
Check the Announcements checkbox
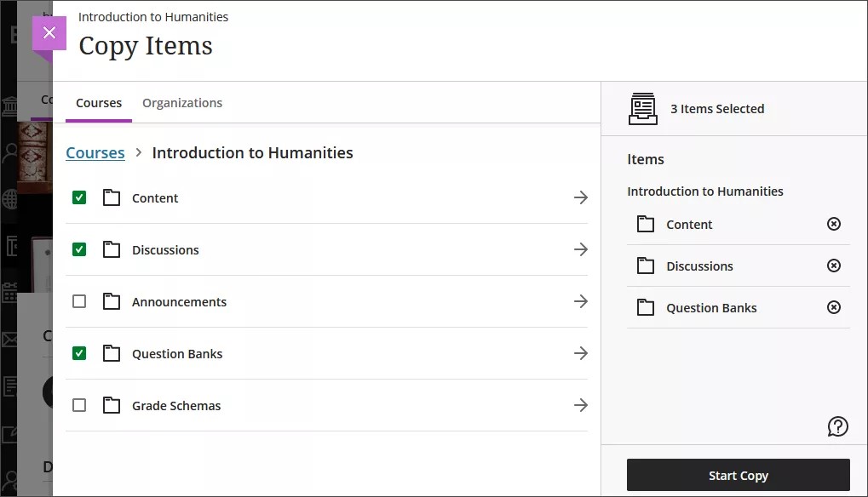(79, 300)
